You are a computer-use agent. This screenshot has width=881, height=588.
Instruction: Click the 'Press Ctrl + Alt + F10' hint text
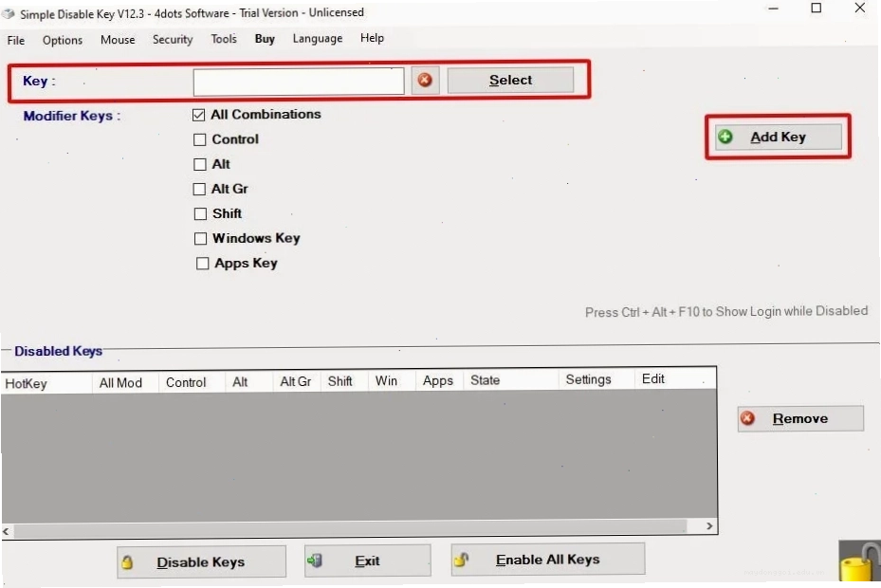point(726,311)
